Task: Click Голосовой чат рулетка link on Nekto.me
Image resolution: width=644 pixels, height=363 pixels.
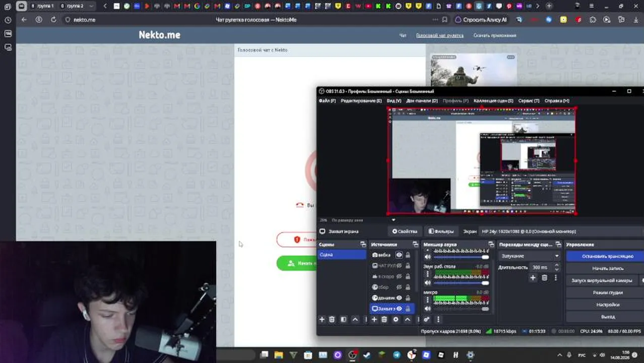Action: click(x=439, y=35)
